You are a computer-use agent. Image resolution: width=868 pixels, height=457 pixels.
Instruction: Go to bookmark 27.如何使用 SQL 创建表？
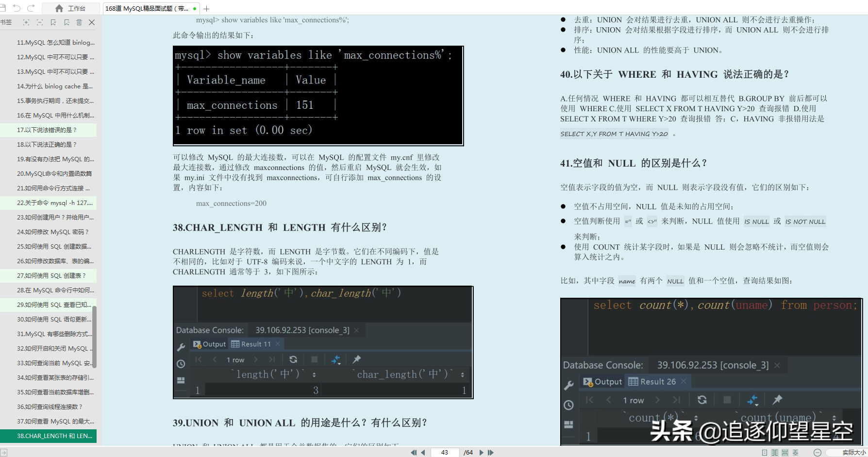pyautogui.click(x=49, y=276)
